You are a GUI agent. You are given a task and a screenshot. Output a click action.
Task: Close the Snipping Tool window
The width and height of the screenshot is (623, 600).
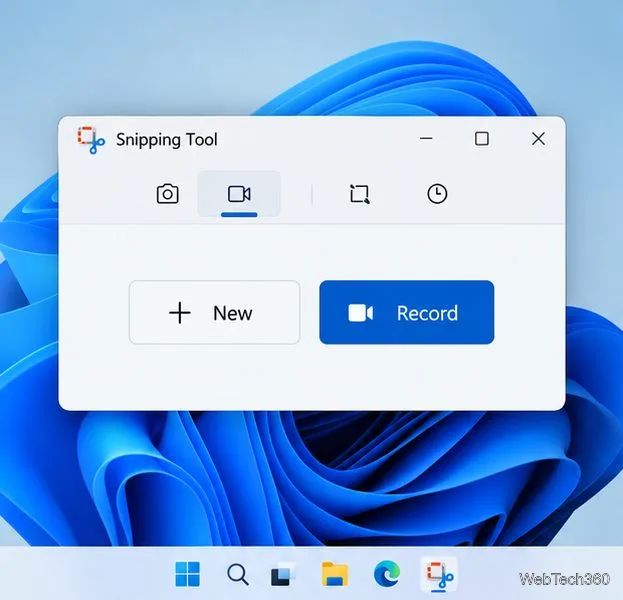coord(538,139)
